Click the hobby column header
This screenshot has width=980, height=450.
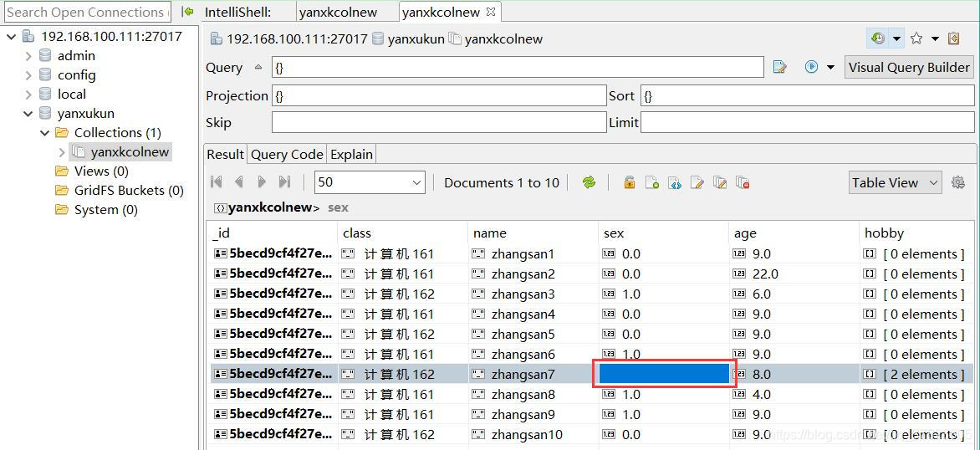pyautogui.click(x=916, y=233)
